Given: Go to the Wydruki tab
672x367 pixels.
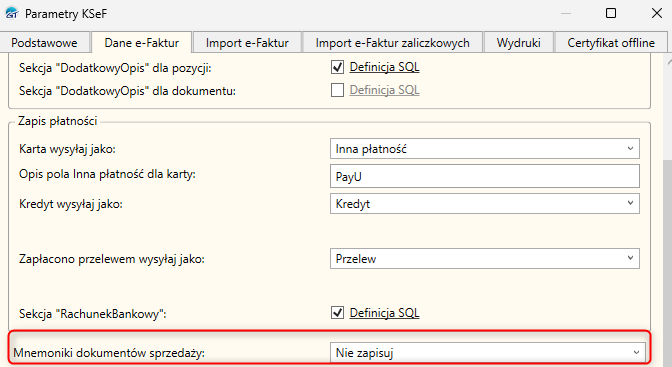Looking at the screenshot, I should coord(519,43).
